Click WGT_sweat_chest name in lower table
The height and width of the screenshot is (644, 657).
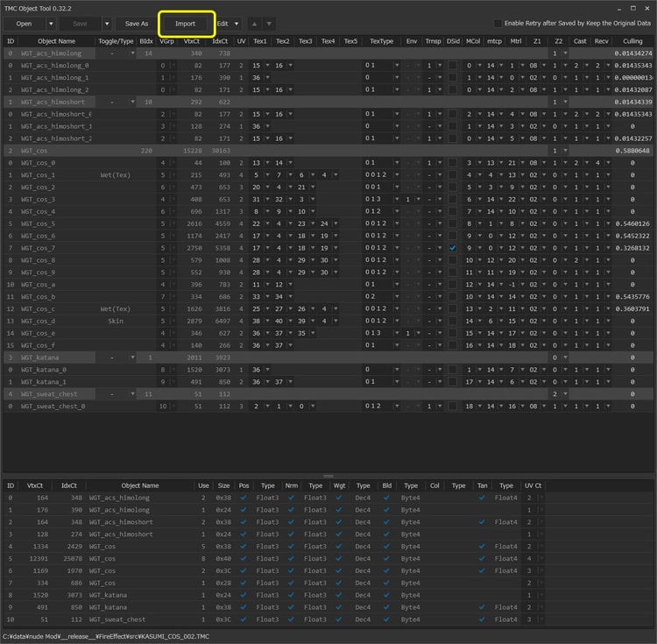[117, 619]
